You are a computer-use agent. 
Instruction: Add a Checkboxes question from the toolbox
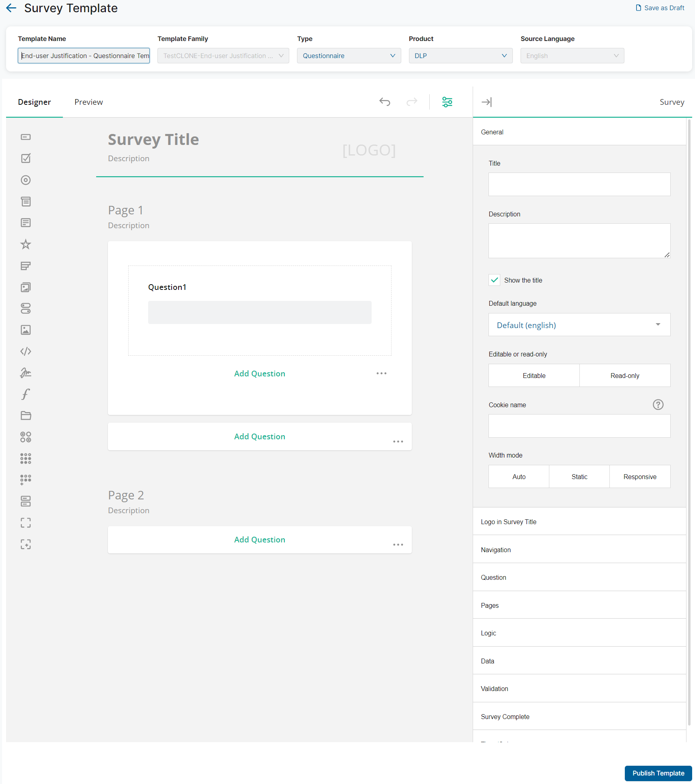[x=26, y=158]
